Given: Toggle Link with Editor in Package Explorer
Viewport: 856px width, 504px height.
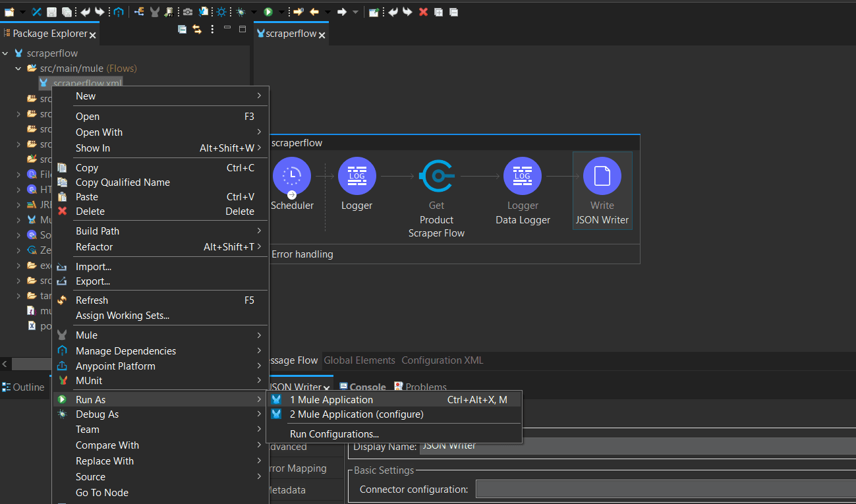Looking at the screenshot, I should pyautogui.click(x=197, y=29).
